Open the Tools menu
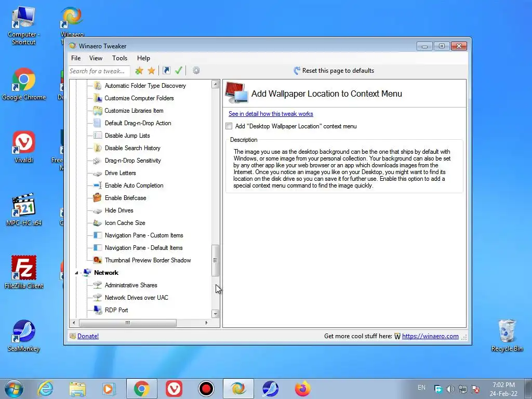Screen dimensions: 532x399 point(120,58)
